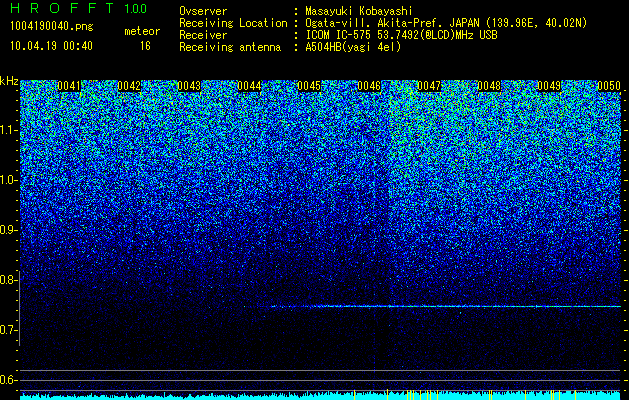Screen dimensions: 629x400
Task: Click the time marker 0047
Action: (x=429, y=86)
